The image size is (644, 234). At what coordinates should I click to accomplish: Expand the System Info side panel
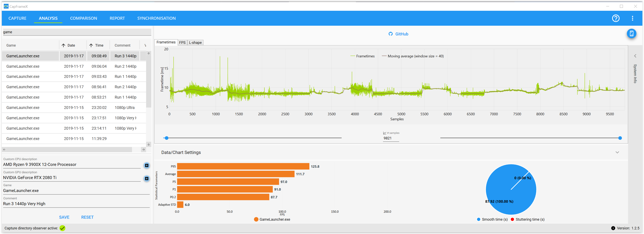tap(635, 56)
